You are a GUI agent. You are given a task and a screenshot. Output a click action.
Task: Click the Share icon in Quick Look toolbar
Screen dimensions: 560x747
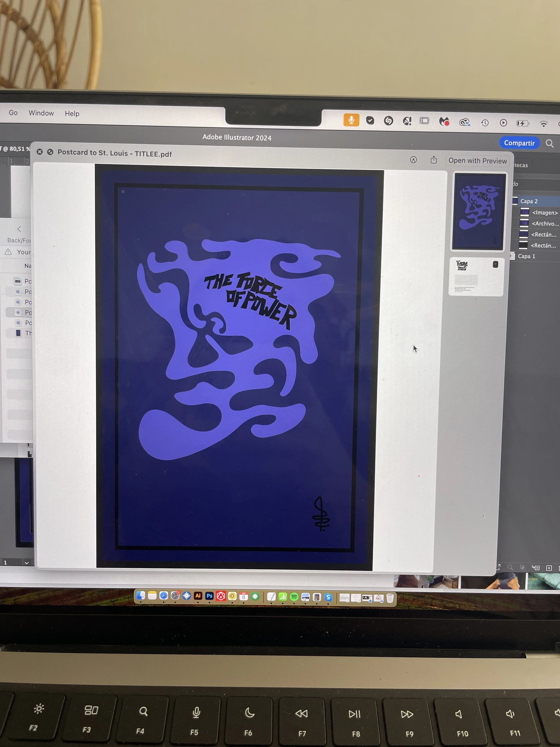434,160
